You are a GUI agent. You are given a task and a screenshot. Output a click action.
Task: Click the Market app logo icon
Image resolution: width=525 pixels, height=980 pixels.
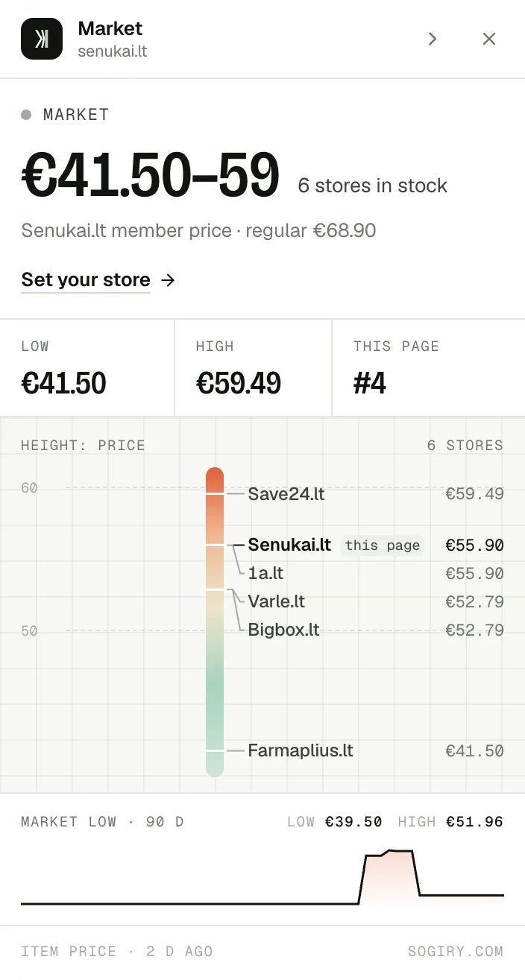(x=42, y=39)
